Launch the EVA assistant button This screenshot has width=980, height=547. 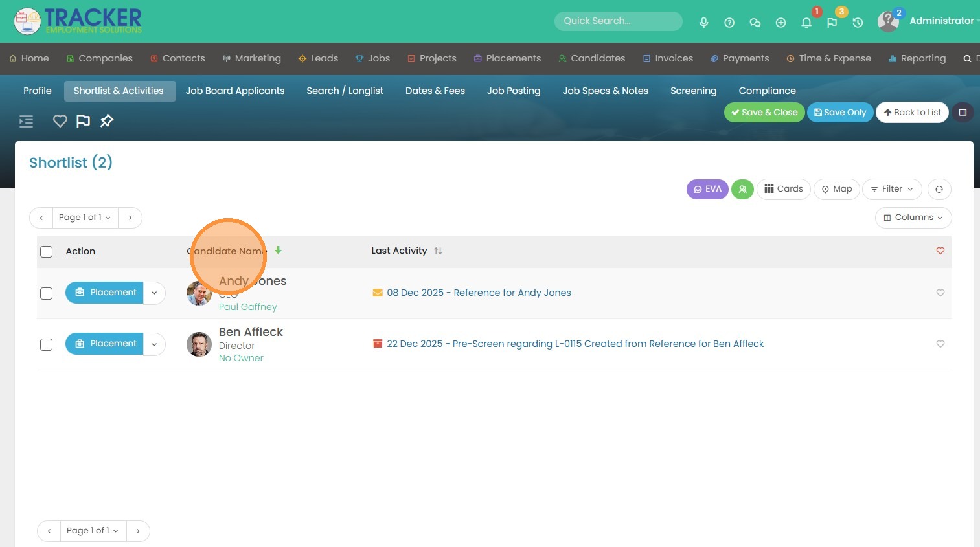pyautogui.click(x=707, y=189)
